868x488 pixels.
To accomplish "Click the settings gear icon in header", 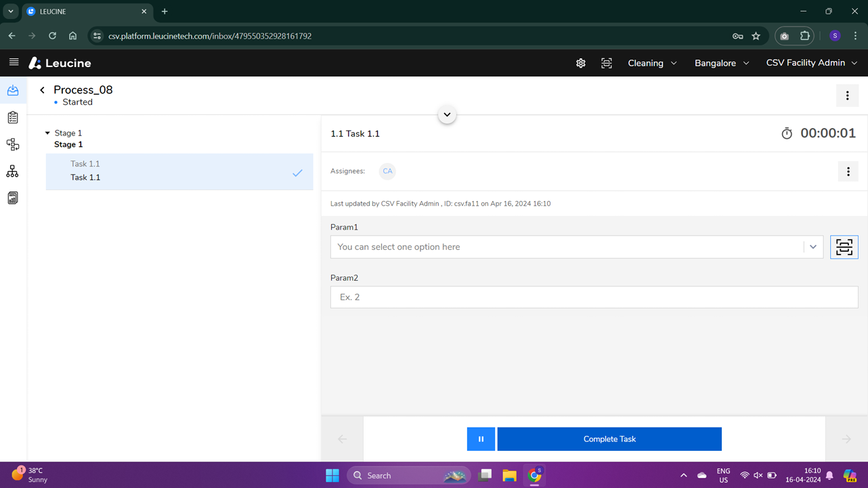I will point(580,63).
